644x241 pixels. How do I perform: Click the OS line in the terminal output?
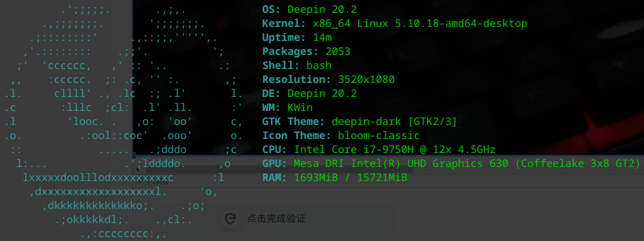click(x=309, y=9)
